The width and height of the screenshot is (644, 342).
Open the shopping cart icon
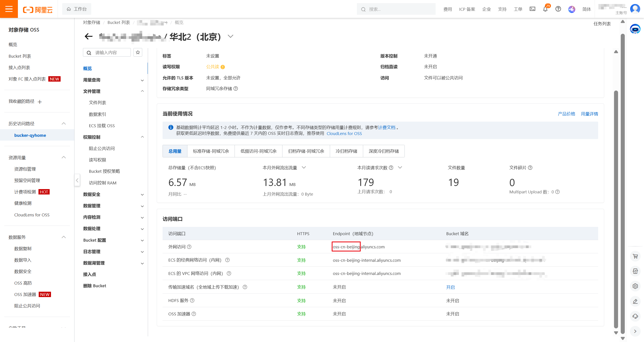pyautogui.click(x=635, y=256)
